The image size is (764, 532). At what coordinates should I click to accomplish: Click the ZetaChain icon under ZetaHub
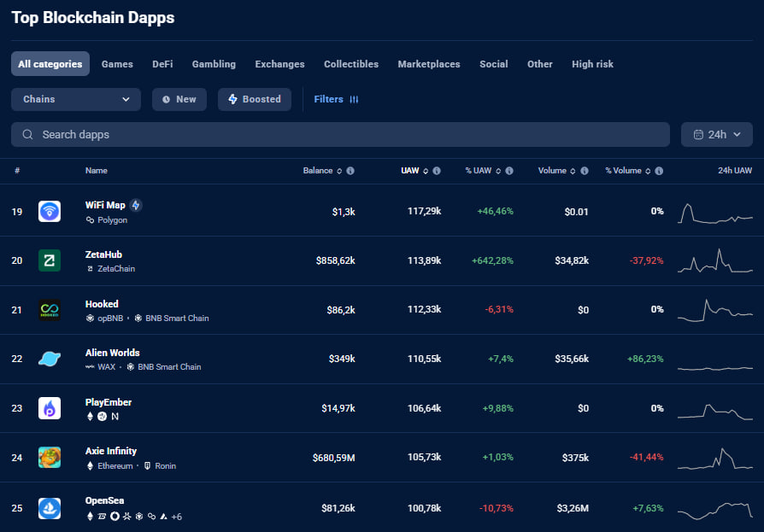click(x=90, y=269)
